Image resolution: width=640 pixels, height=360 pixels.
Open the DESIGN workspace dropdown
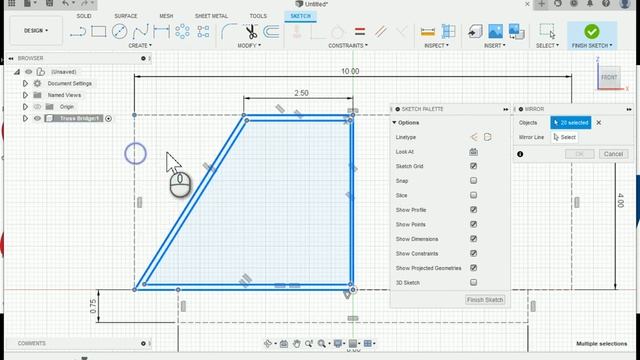tap(36, 31)
